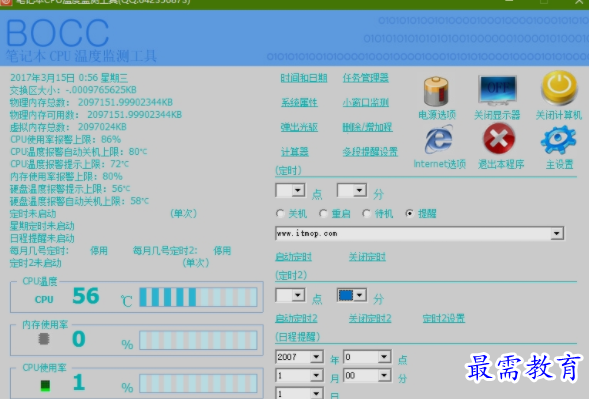
Task: Click the CPU温度报警提示上限: 72℃ line
Action: [x=69, y=164]
